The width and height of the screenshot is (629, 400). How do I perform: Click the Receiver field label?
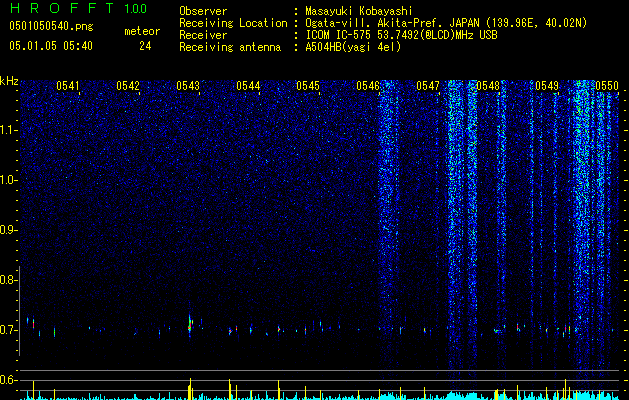tap(203, 35)
